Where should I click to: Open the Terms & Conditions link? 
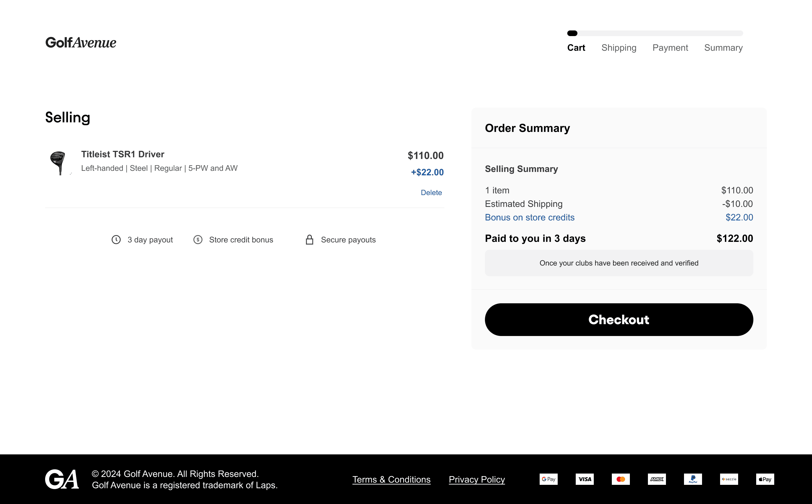coord(391,479)
